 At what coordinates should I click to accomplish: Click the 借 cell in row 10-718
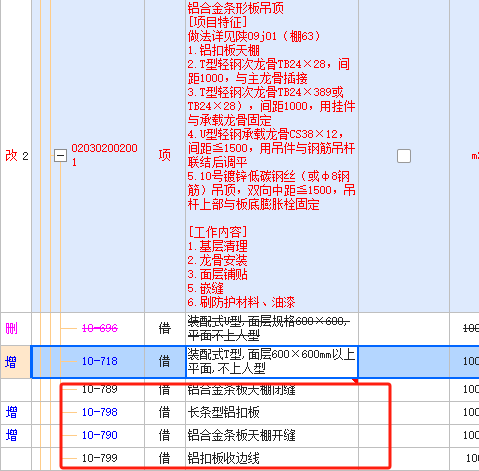[165, 362]
